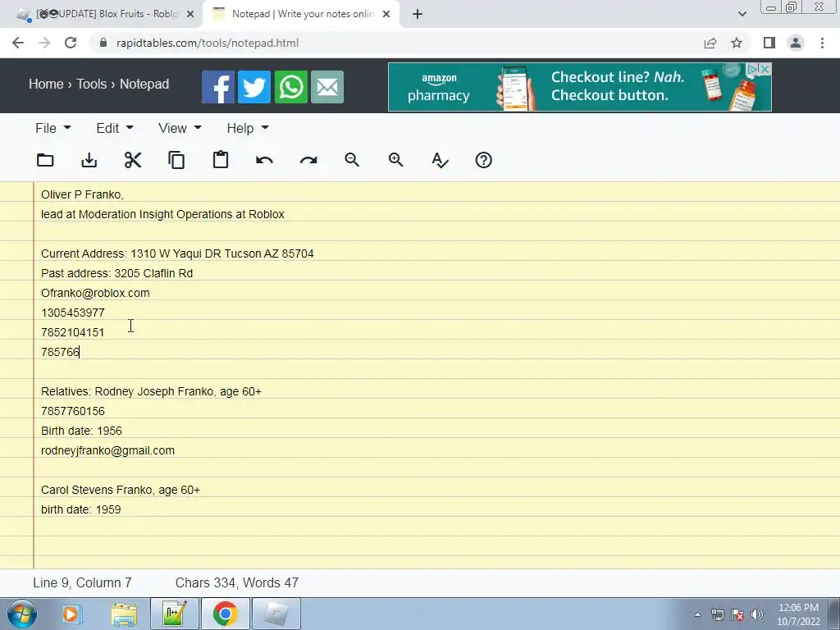Open the Windows Start button
Screen dimensions: 840x630
(22, 614)
